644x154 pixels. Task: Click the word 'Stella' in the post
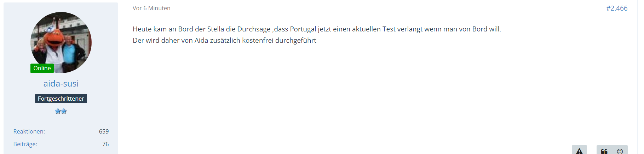point(215,29)
